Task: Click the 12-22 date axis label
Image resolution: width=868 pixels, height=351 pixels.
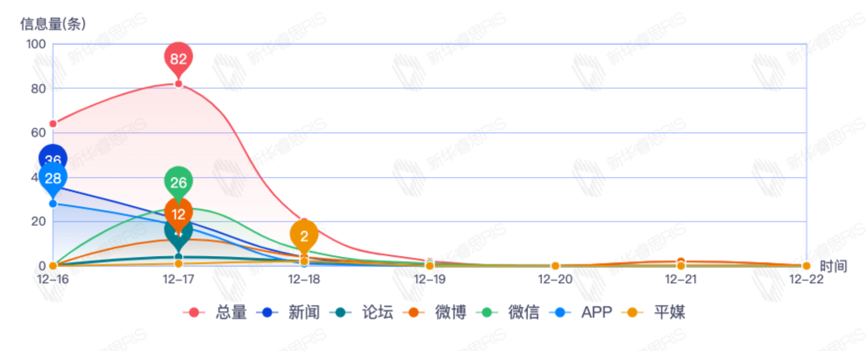Action: click(x=805, y=279)
